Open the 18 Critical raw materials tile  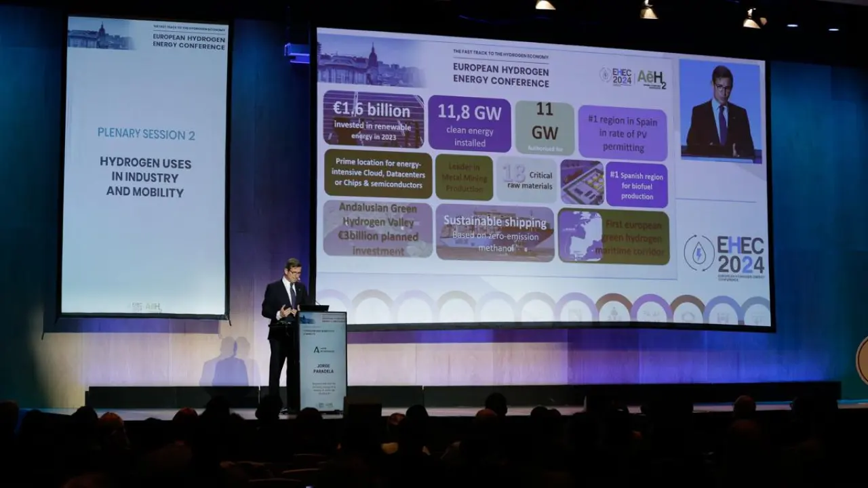(x=526, y=179)
